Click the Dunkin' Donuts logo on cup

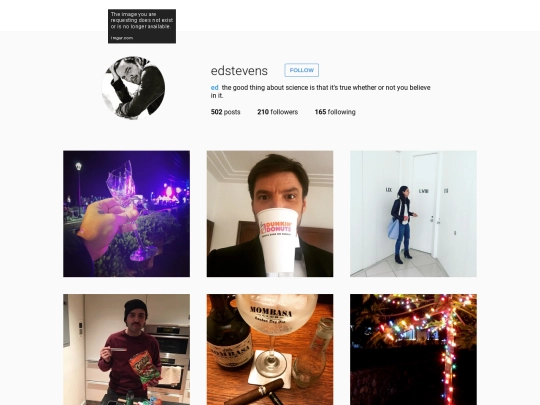point(276,228)
